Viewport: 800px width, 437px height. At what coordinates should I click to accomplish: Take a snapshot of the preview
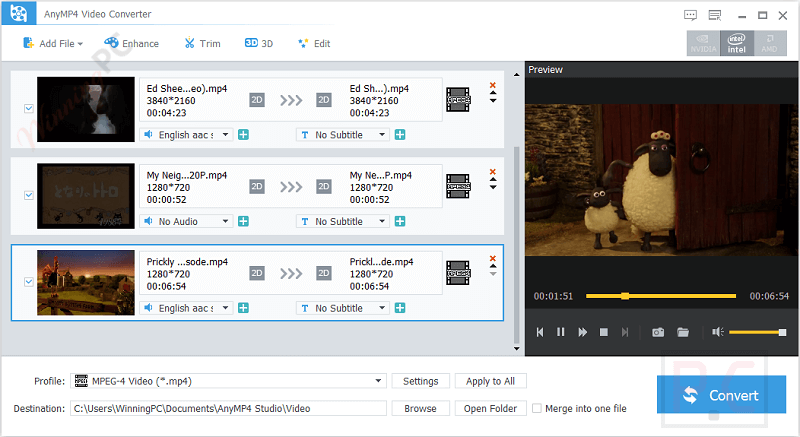point(658,332)
